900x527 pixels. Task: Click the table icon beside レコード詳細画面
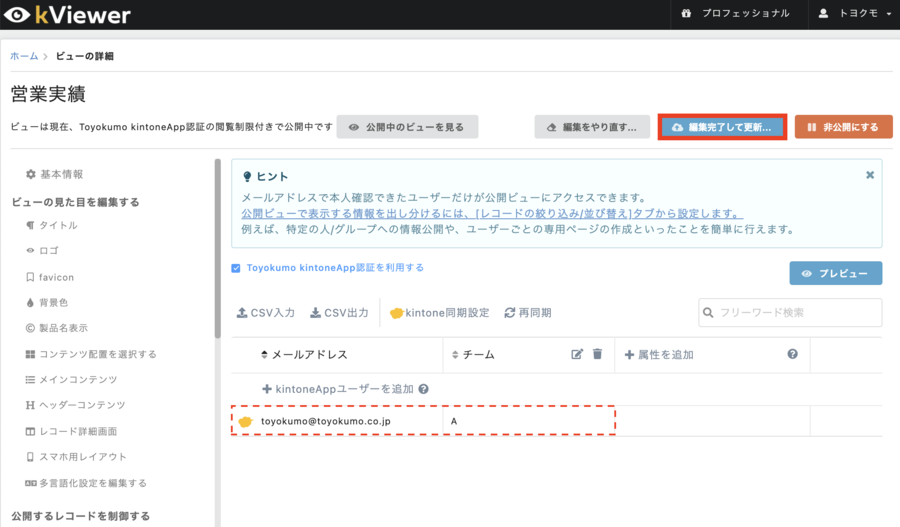(x=30, y=431)
